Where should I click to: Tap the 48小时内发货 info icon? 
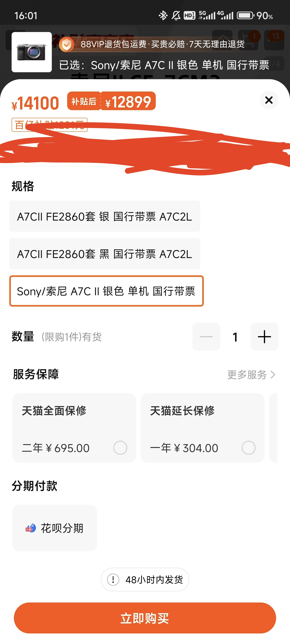point(113,580)
